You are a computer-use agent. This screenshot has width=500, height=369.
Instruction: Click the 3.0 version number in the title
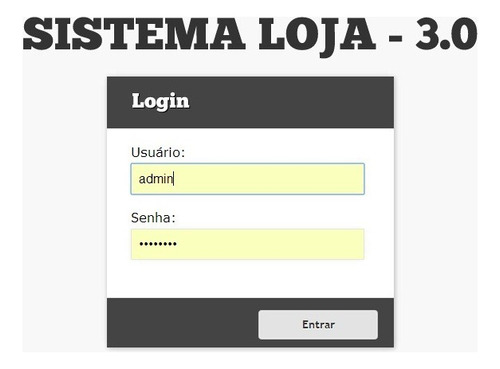446,34
